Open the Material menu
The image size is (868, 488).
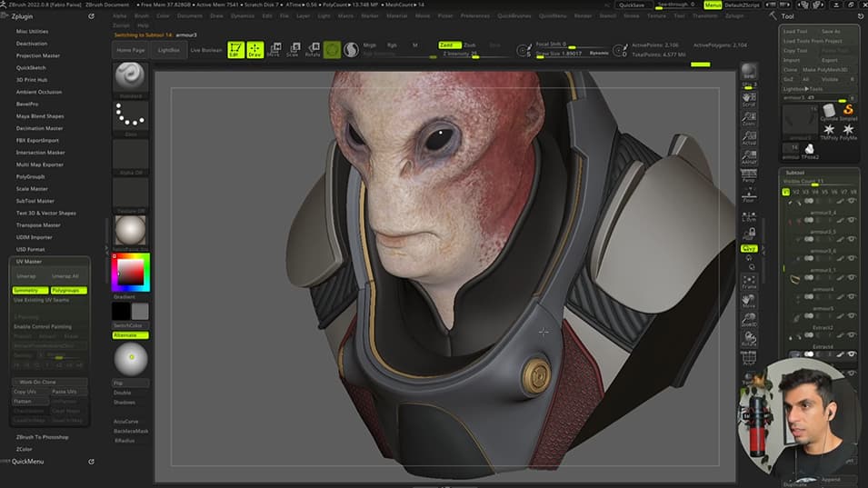397,16
